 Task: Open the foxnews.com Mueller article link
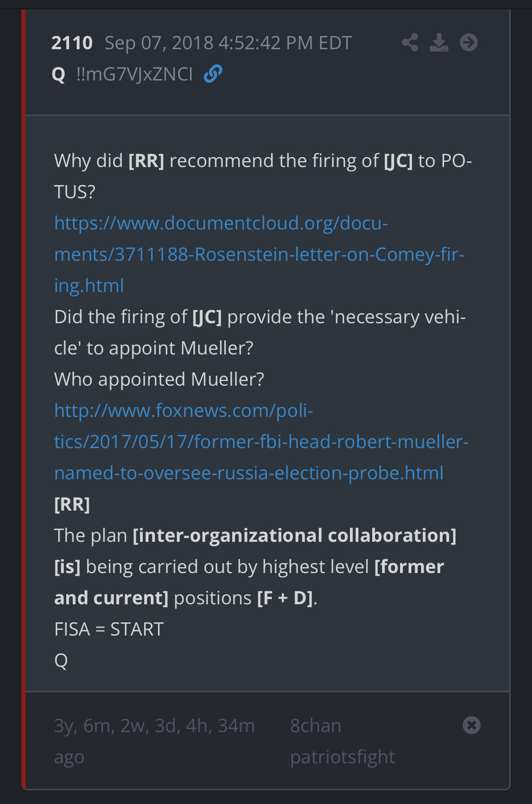261,442
